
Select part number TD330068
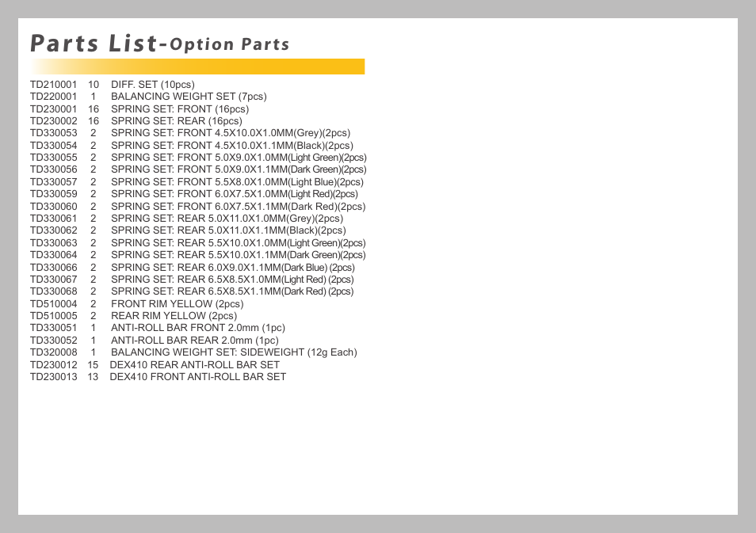tap(54, 291)
